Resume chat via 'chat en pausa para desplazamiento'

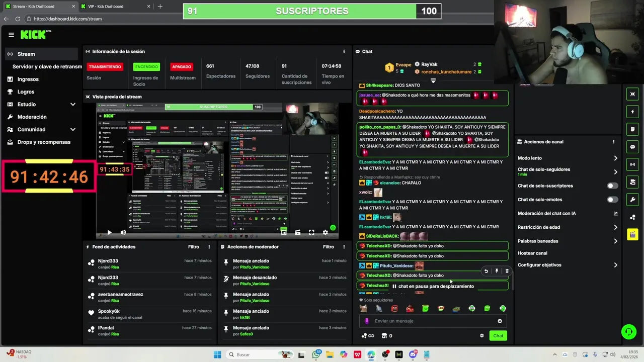[x=433, y=286]
